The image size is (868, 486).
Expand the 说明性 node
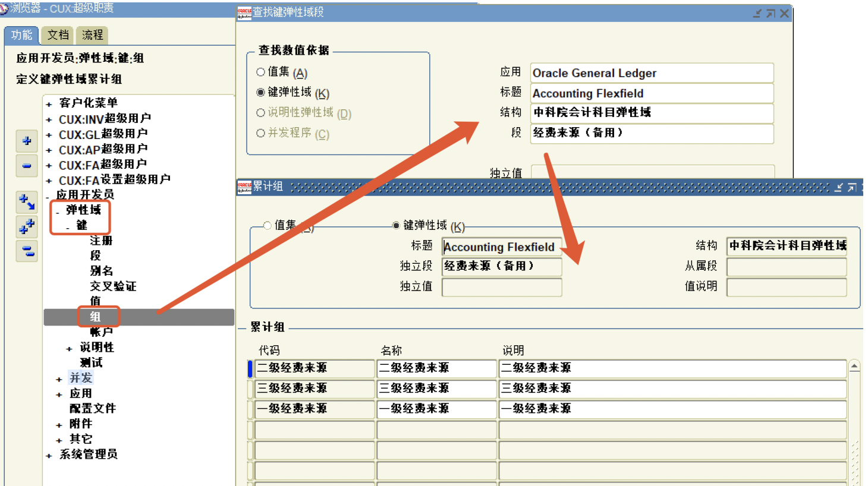pyautogui.click(x=69, y=349)
